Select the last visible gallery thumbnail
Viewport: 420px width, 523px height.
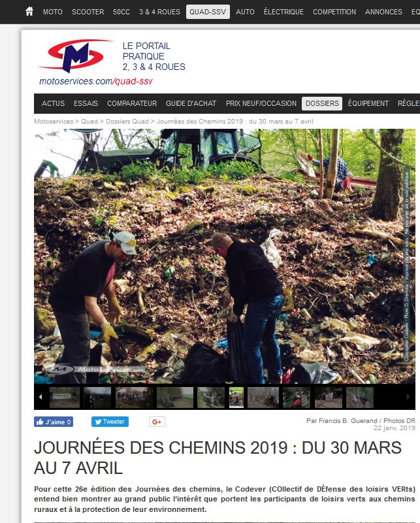[x=360, y=397]
